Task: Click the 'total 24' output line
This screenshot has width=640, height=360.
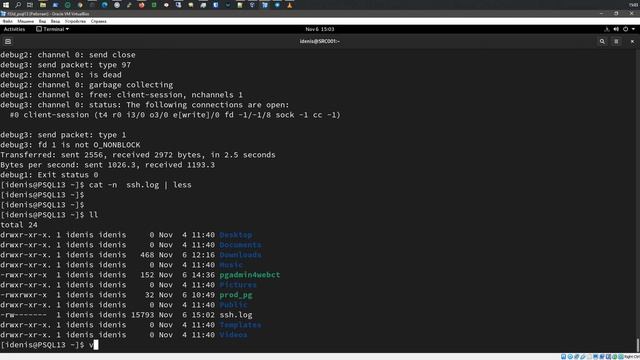Action: point(19,225)
